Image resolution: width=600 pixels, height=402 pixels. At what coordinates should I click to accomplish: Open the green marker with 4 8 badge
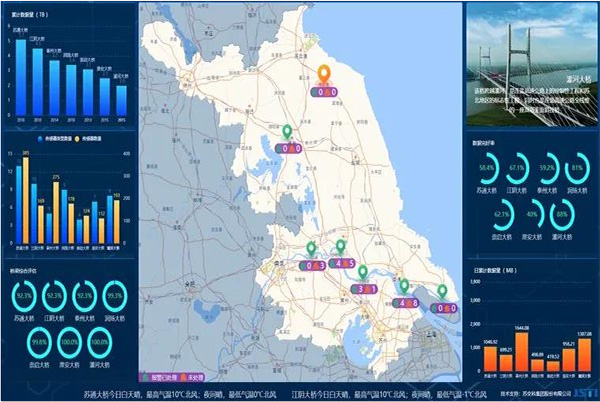tap(404, 286)
